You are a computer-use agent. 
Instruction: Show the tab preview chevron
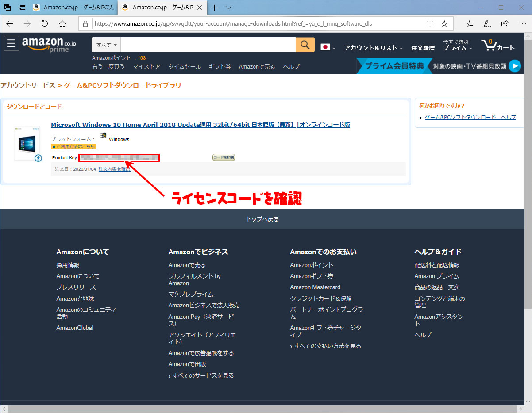(x=228, y=8)
